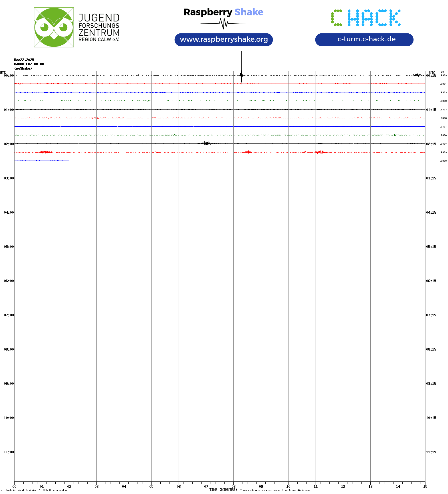Viewport: 448px width, 494px height.
Task: Click the Dec22,2025 date label
Action: (x=24, y=60)
